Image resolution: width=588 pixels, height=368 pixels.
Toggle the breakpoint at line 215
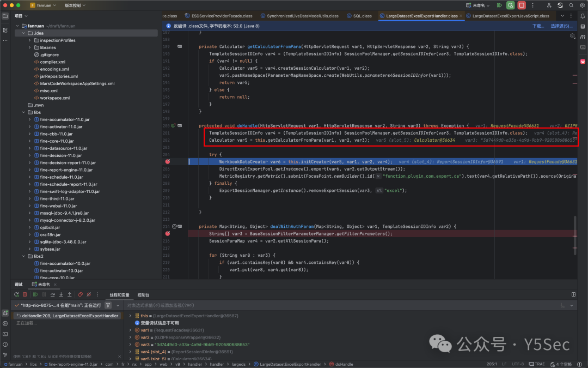[168, 233]
